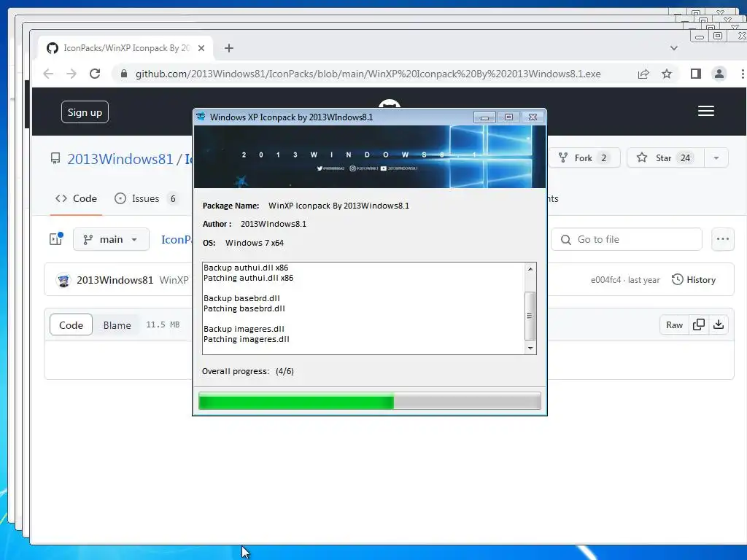747x560 pixels.
Task: Click 'Backup imageres.dll' log line
Action: [244, 329]
